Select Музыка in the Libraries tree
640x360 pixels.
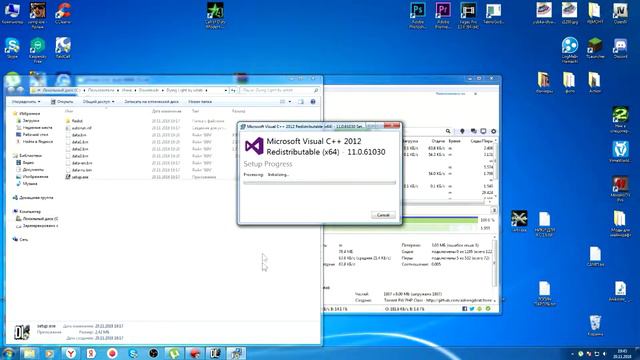27,184
